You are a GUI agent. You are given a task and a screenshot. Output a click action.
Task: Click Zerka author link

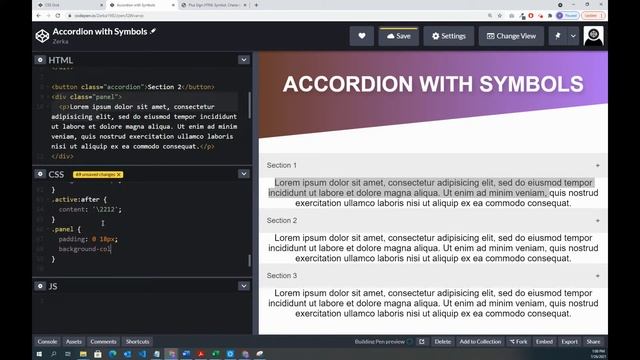60,41
